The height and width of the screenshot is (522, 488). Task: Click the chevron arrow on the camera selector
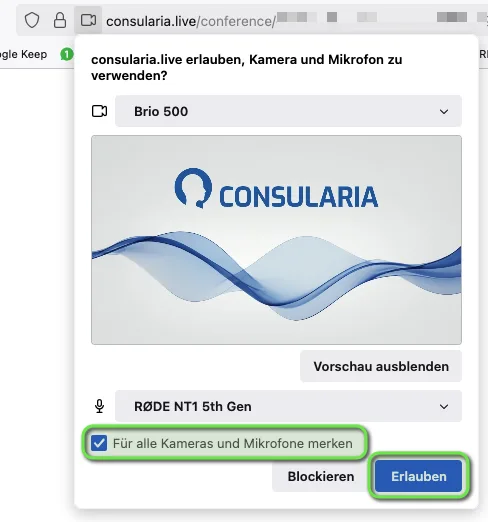click(444, 112)
